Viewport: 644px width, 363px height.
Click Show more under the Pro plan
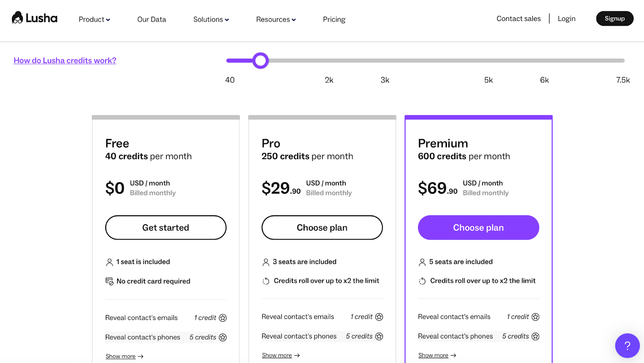coord(277,355)
